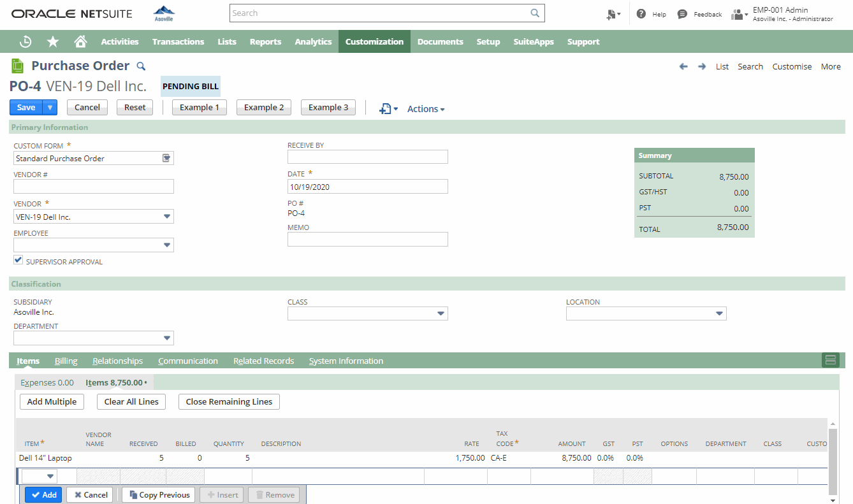Click the Receive By date field
Image resolution: width=853 pixels, height=504 pixels.
368,157
